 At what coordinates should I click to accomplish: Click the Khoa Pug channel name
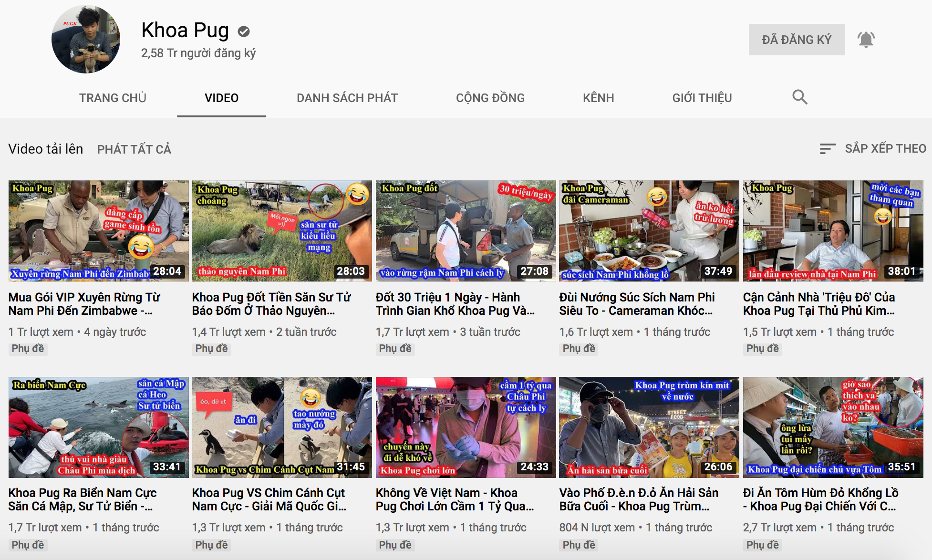[x=185, y=31]
